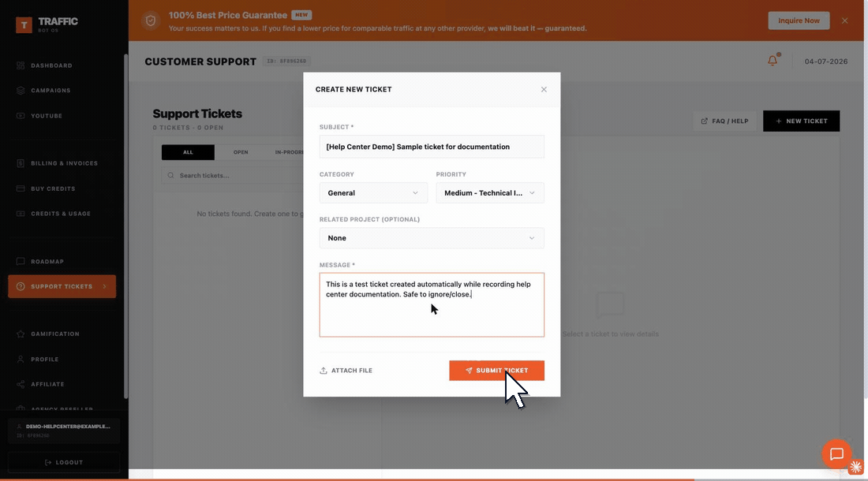Open the Priority dropdown showing Medium
The width and height of the screenshot is (868, 481).
point(490,193)
